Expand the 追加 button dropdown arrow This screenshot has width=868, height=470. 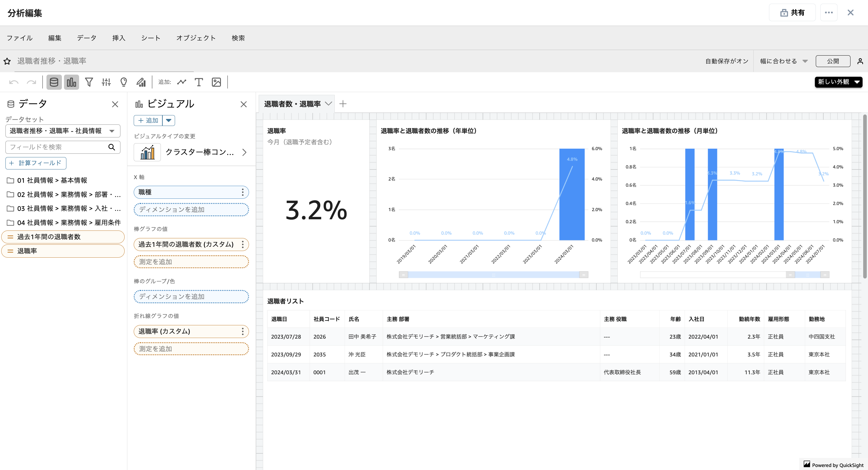click(x=169, y=120)
